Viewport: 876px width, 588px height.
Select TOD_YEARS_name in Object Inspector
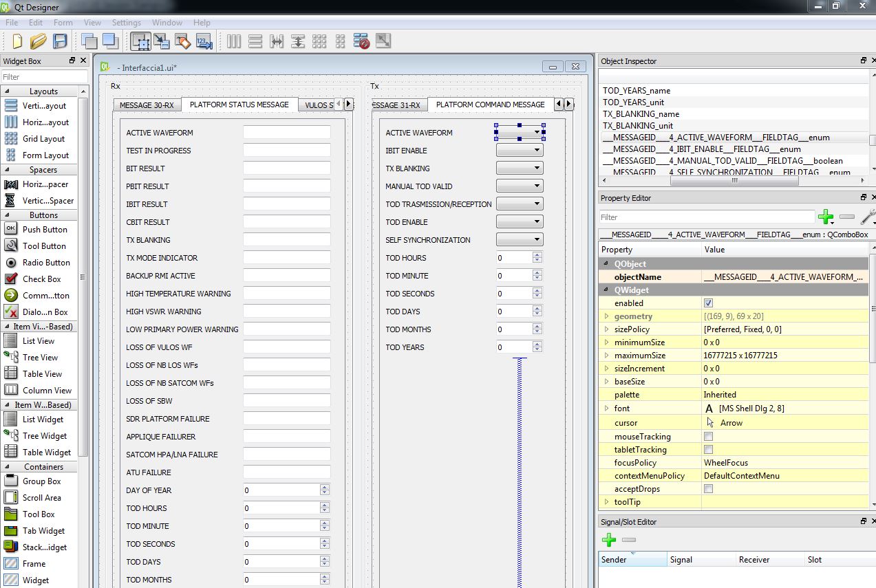[x=637, y=91]
